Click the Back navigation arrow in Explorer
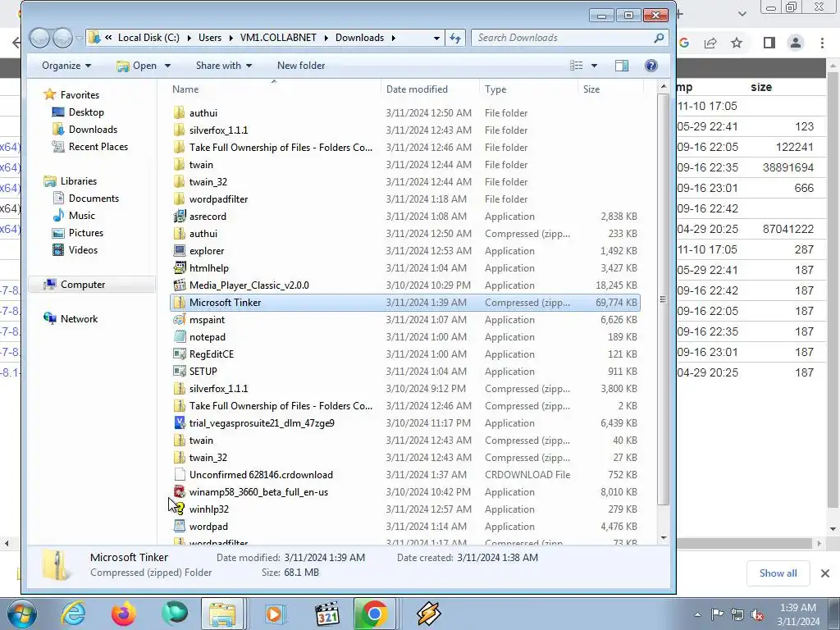The height and width of the screenshot is (630, 840). (39, 38)
